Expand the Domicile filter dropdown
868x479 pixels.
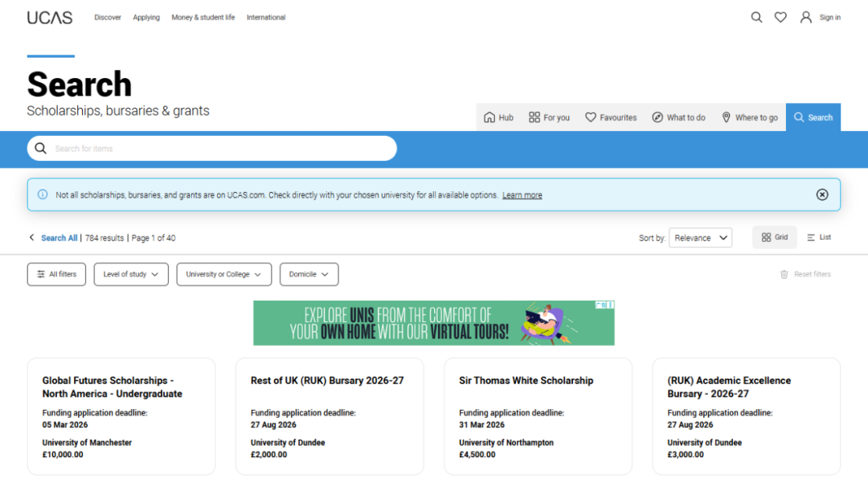point(309,274)
